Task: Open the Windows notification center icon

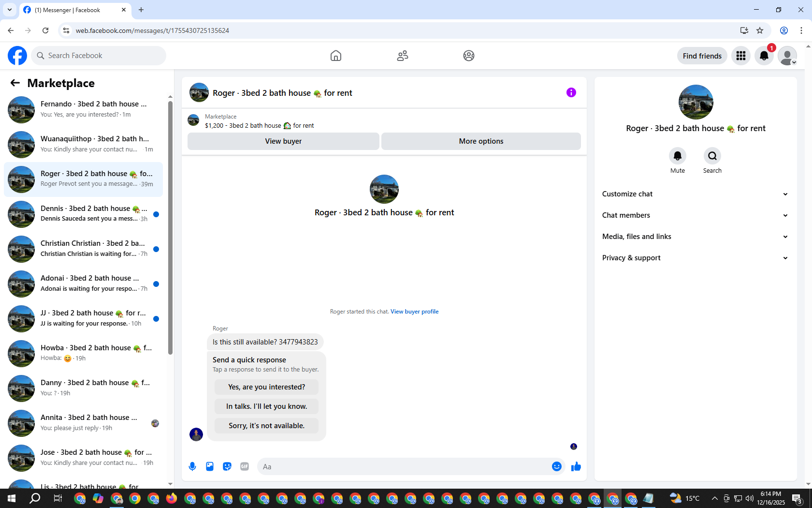Action: [x=797, y=498]
